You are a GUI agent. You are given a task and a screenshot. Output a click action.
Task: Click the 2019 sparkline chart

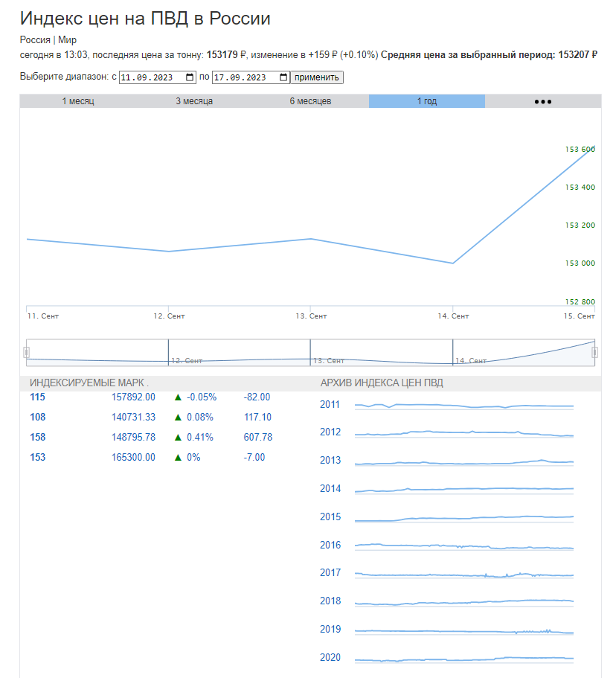coord(463,631)
